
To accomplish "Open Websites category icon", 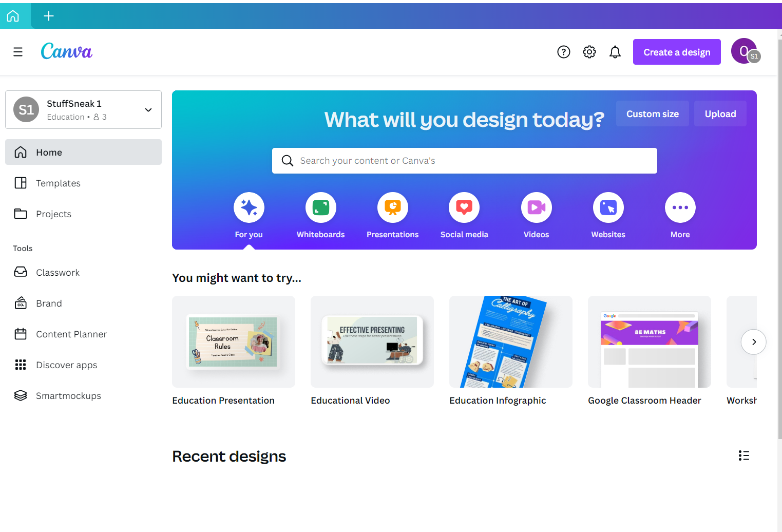I will [x=608, y=207].
